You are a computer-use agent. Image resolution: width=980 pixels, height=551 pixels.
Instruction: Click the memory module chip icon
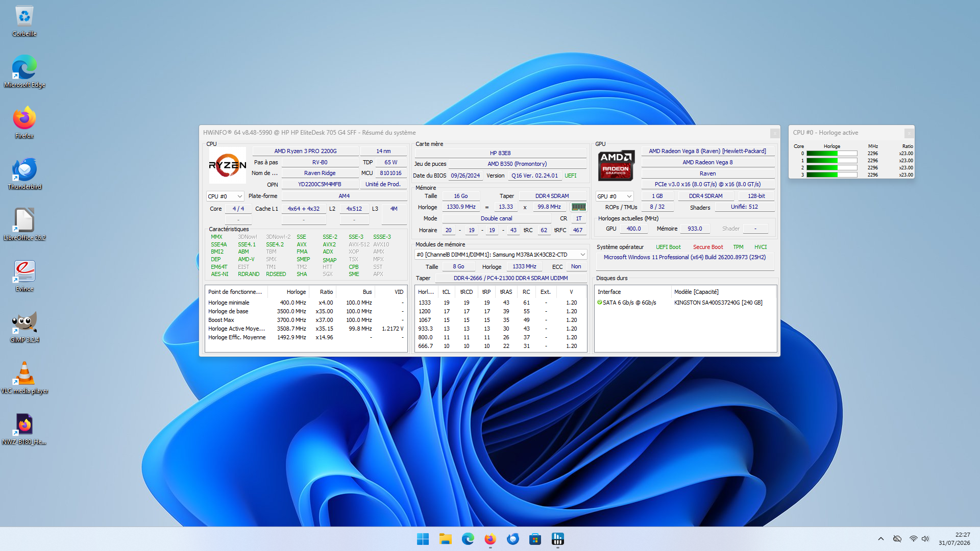point(578,207)
